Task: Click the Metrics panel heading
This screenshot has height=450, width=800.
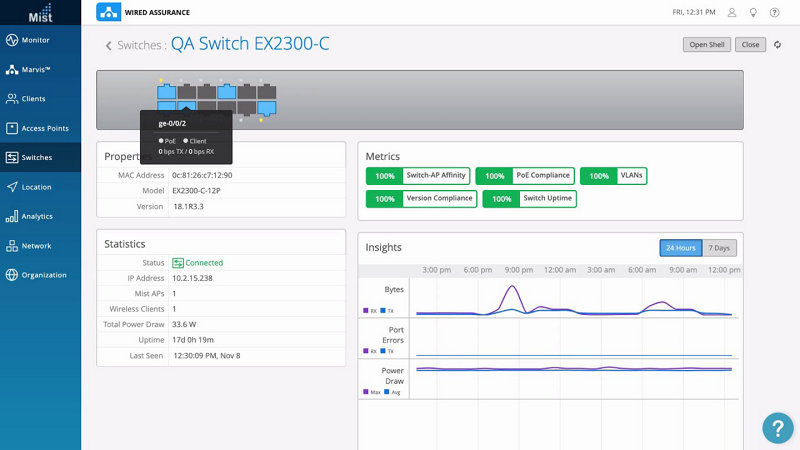Action: pos(383,157)
